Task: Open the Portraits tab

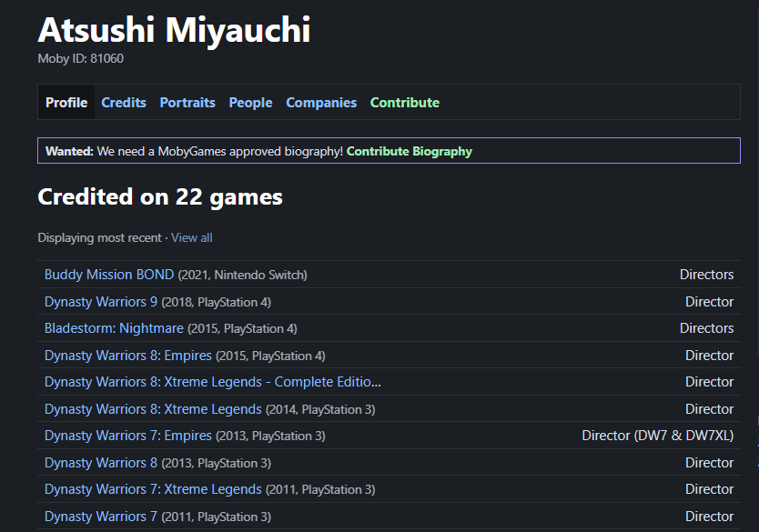Action: point(187,103)
